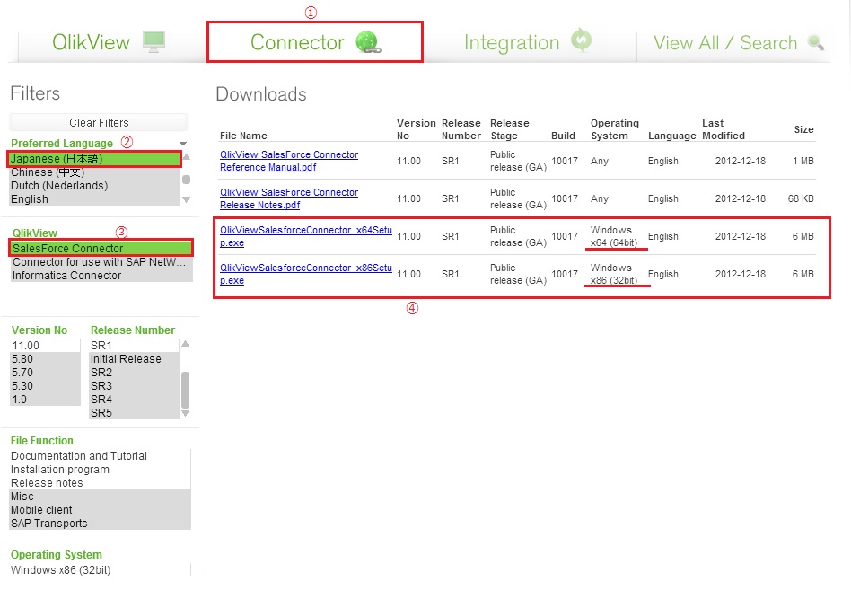Select SR2 release filter

pos(134,373)
